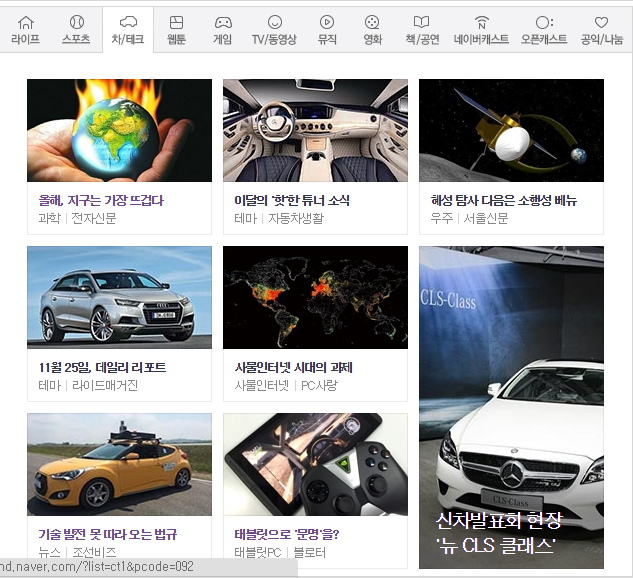Click the gamepad icon above 게임
This screenshot has width=633, height=578.
point(223,22)
